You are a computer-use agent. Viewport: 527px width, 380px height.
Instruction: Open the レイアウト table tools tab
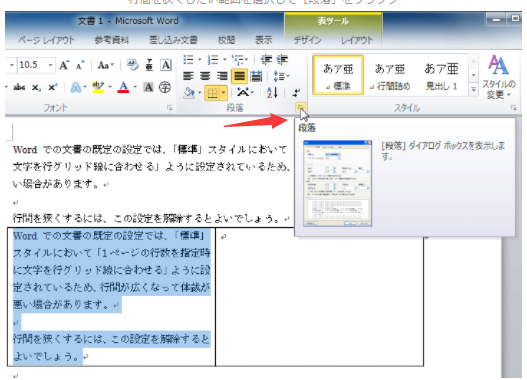click(x=357, y=40)
